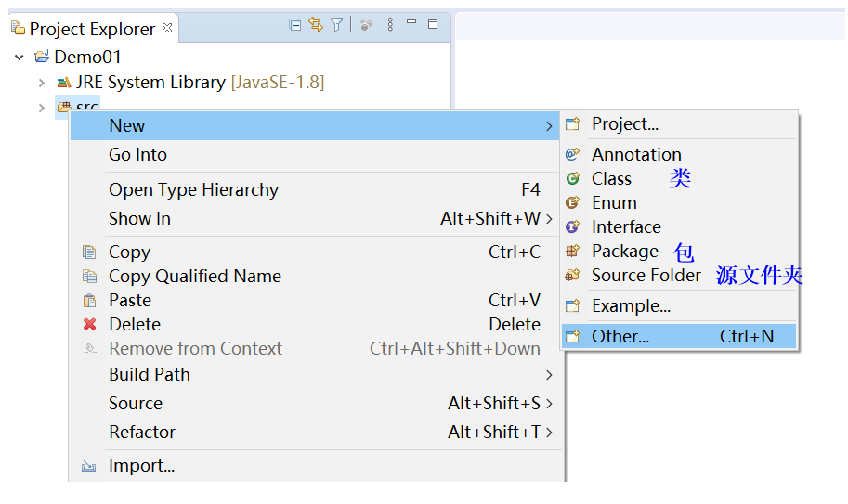The image size is (848, 504).
Task: Open the Project Explorer filter icon
Action: click(336, 25)
